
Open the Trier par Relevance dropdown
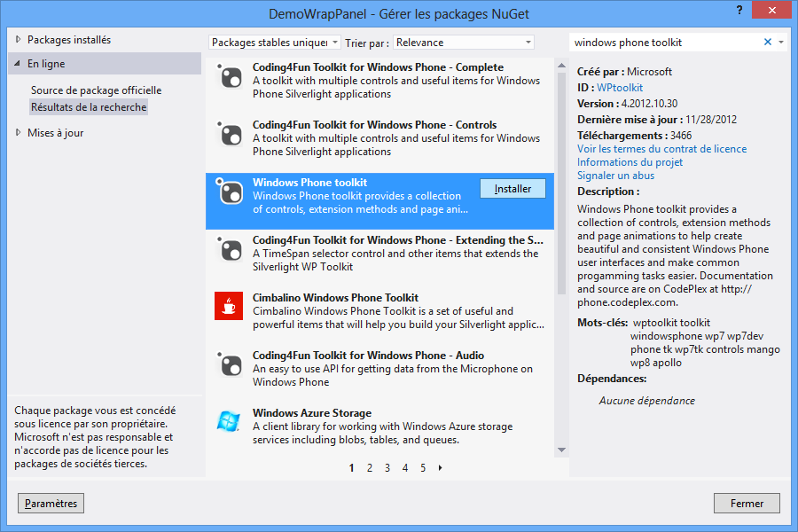click(x=464, y=43)
